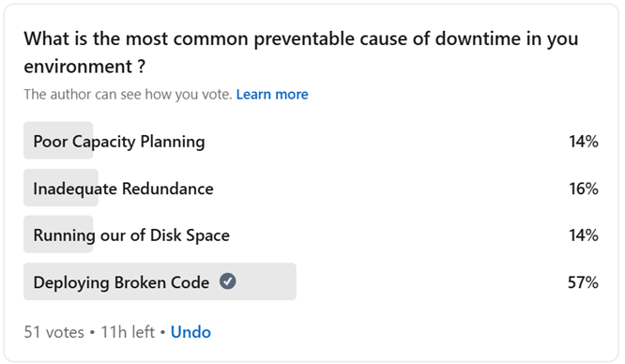Select the Poor Capacity Planning option

(311, 141)
